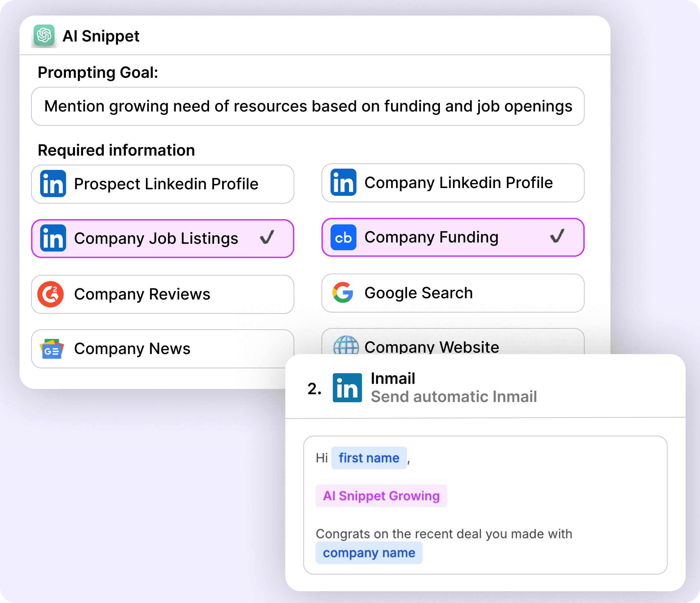Click the Required information heading
Image resolution: width=700 pixels, height=603 pixels.
pos(116,150)
